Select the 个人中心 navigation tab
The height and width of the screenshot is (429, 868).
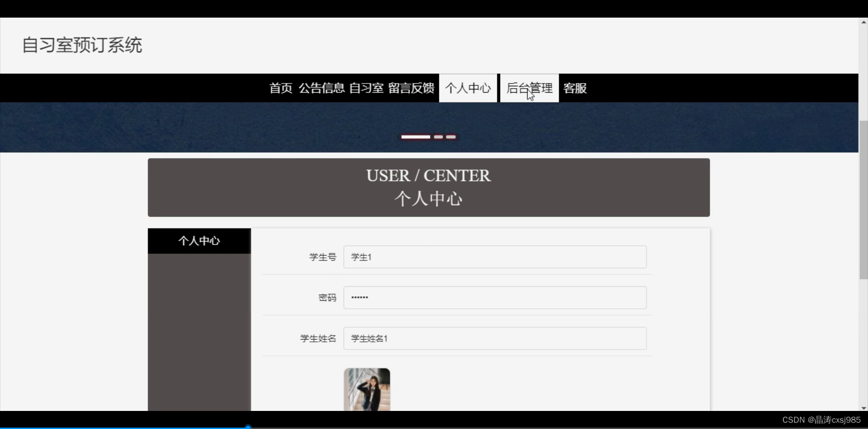468,88
